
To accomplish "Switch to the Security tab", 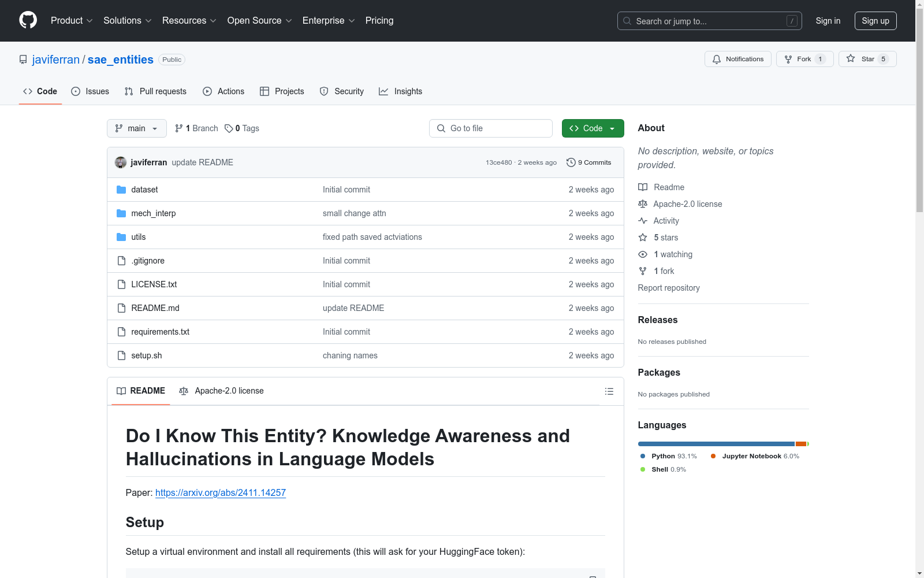I will coord(342,91).
